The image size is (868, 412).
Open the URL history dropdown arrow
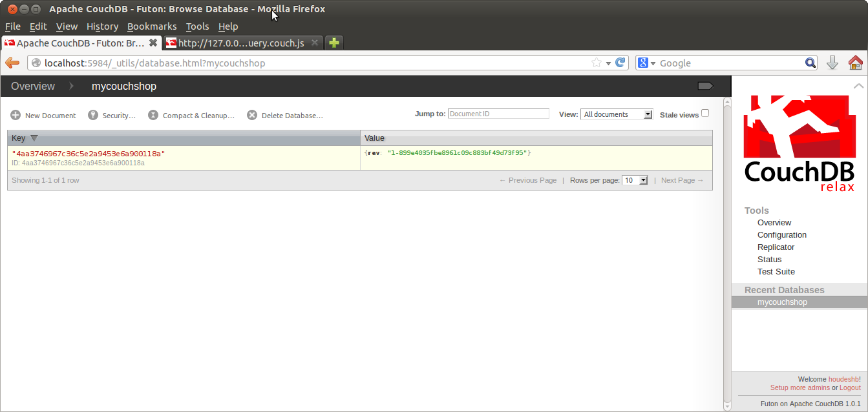coord(608,63)
